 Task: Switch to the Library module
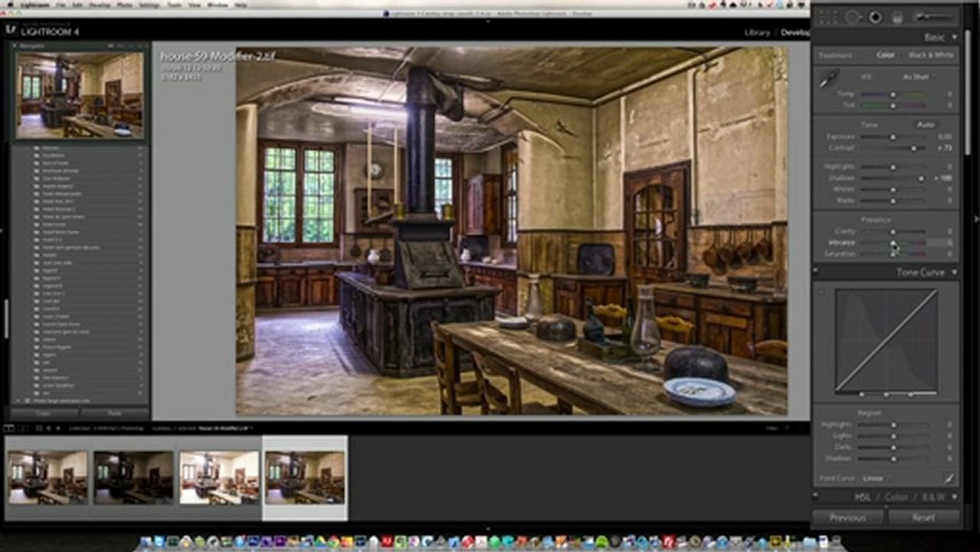757,33
